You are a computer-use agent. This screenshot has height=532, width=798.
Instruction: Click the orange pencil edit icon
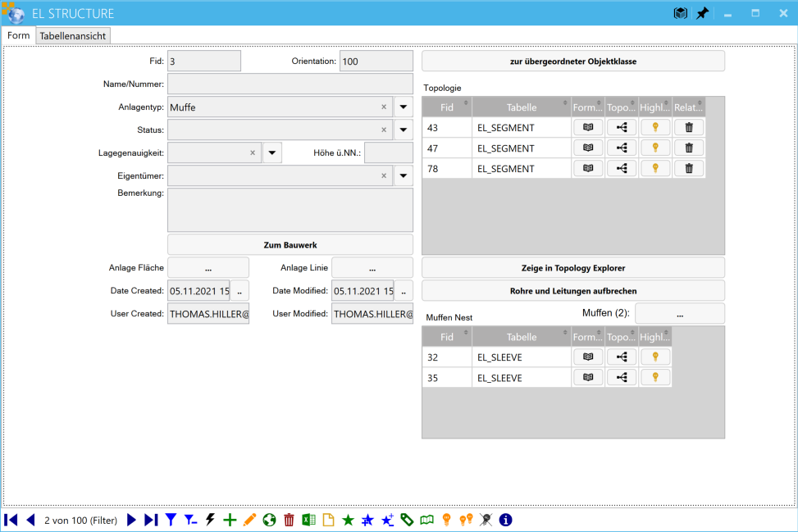tap(249, 520)
